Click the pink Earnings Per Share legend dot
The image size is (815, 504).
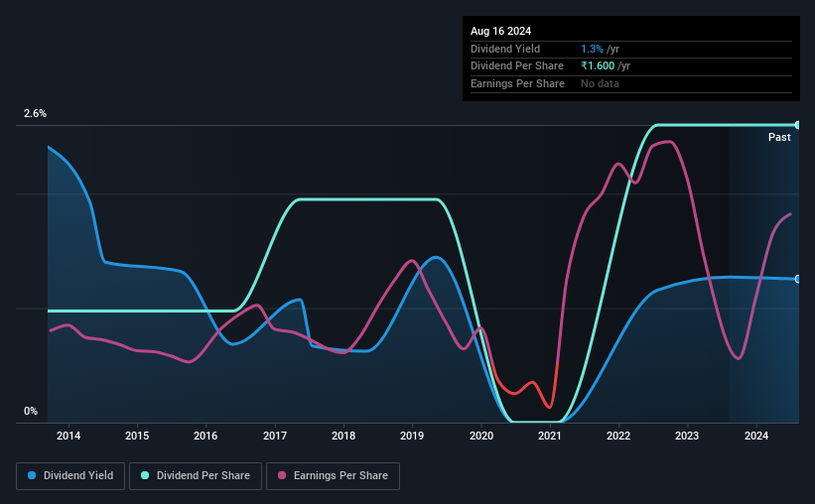[x=282, y=475]
